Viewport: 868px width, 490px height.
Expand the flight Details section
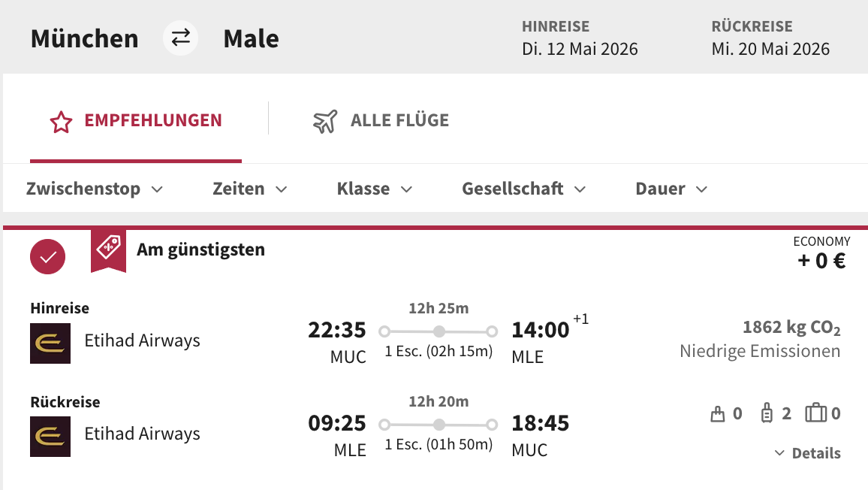[x=807, y=452]
